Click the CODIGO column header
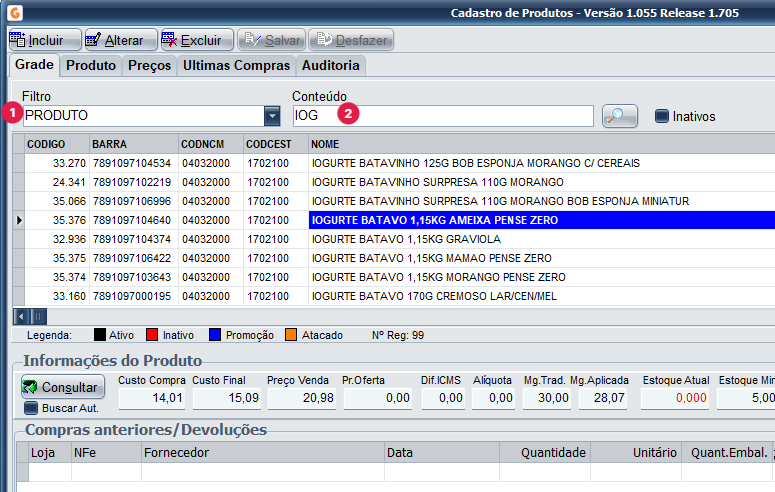775x492 pixels. point(56,144)
